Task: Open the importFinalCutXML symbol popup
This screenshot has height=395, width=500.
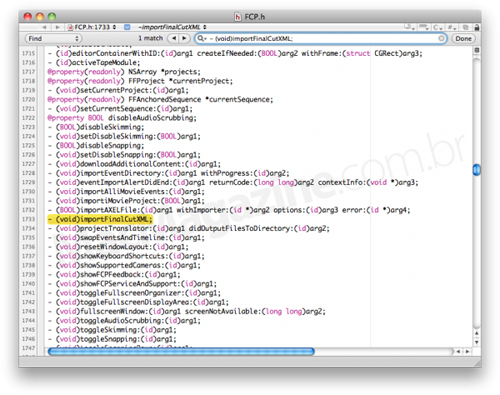Action: [170, 27]
